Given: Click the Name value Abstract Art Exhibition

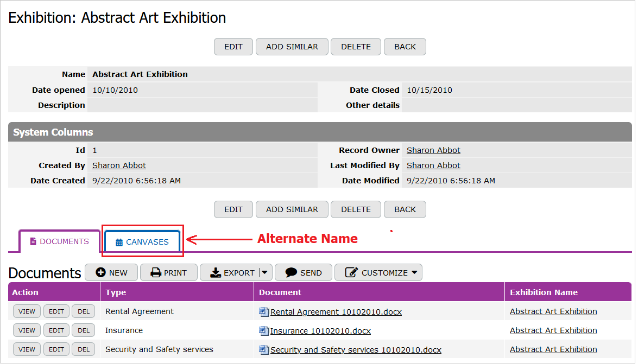Looking at the screenshot, I should coord(140,74).
